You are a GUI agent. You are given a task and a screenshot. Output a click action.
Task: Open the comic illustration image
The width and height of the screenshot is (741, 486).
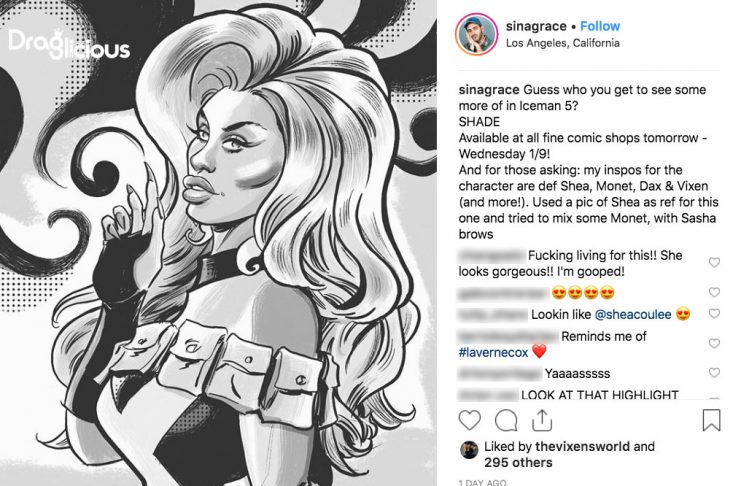pos(218,243)
